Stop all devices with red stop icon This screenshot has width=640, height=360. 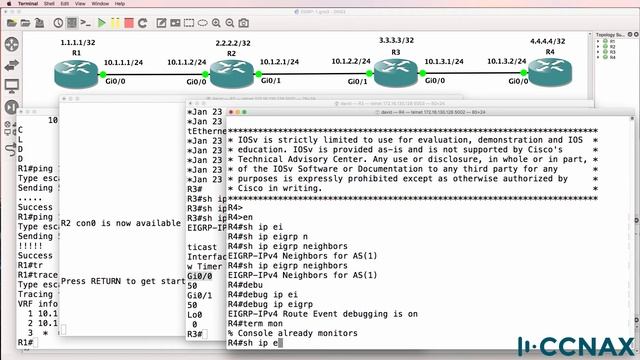(129, 23)
